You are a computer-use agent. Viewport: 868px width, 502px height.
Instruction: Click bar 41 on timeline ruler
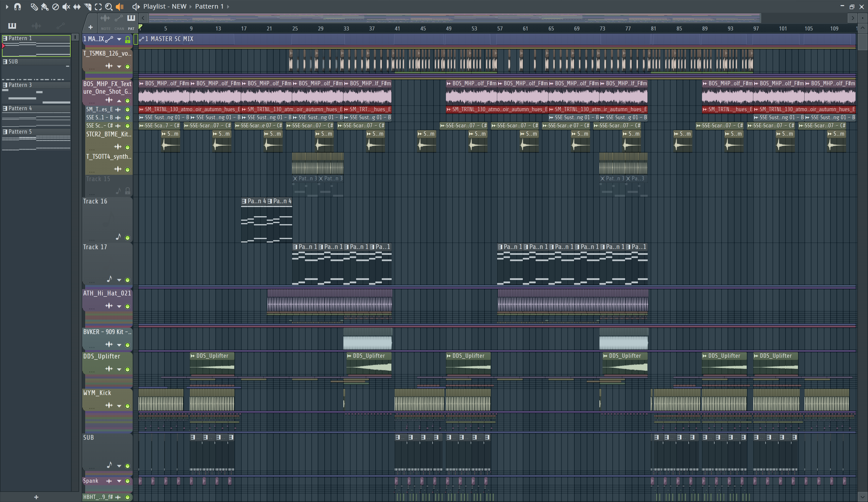click(397, 29)
